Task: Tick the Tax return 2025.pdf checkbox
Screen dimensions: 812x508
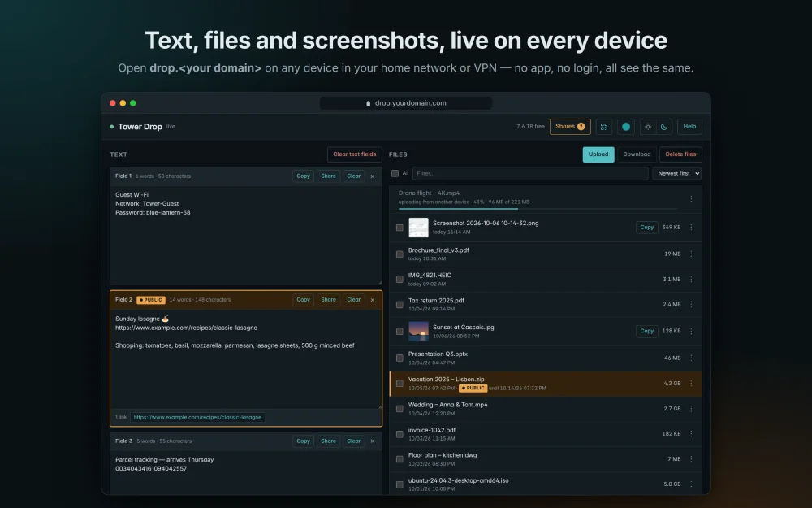Action: 400,305
